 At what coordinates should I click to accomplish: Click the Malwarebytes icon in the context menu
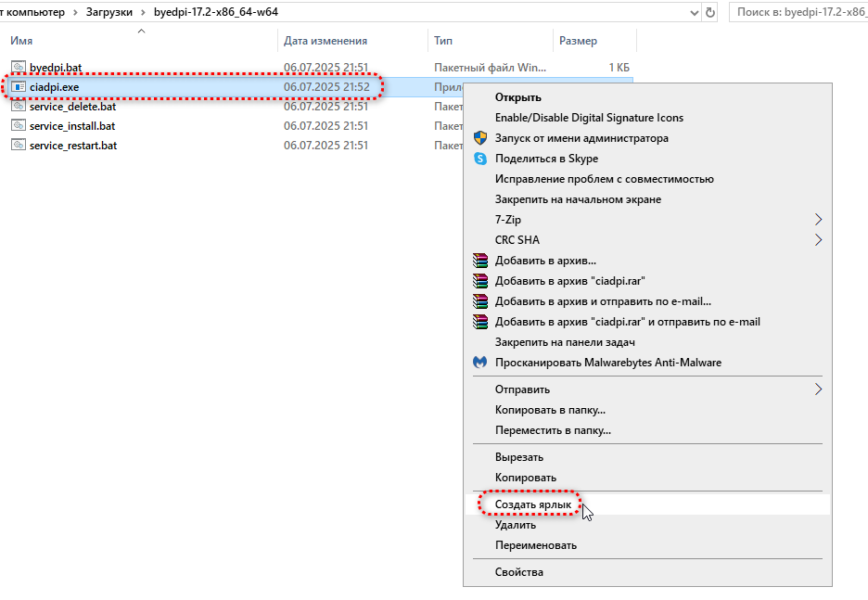(x=480, y=363)
